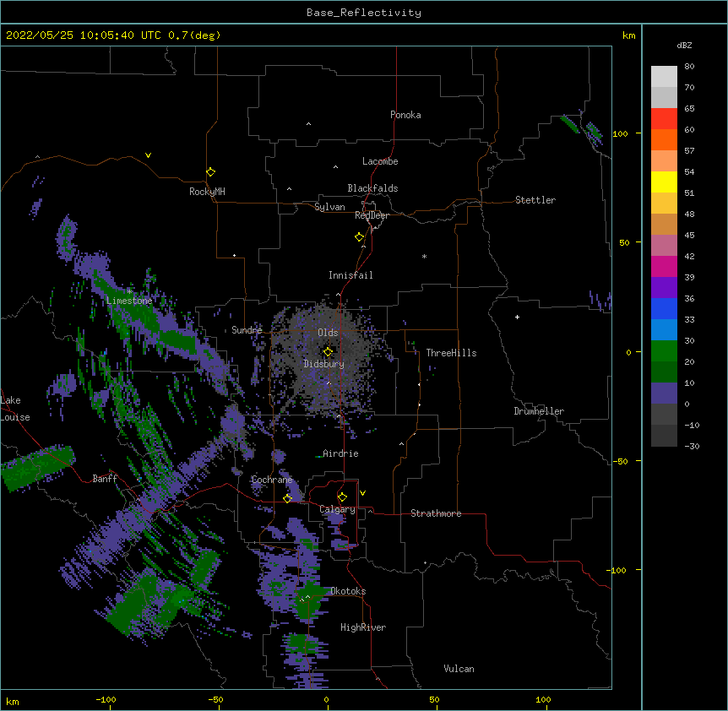Pick the pink 42-45 dBZ legend swatch
This screenshot has height=711, width=728.
[x=664, y=246]
